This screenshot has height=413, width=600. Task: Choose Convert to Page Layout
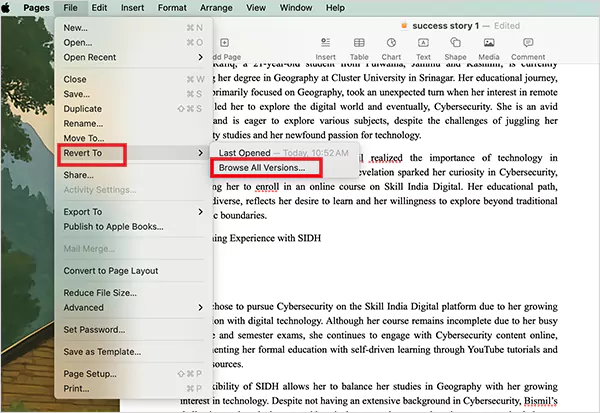133,271
